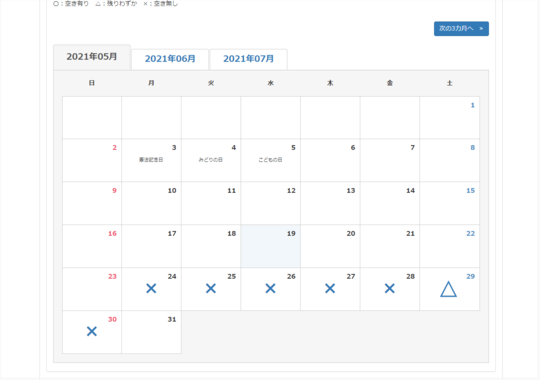Click the date 18 cell
Image resolution: width=540 pixels, height=380 pixels.
pyautogui.click(x=211, y=246)
